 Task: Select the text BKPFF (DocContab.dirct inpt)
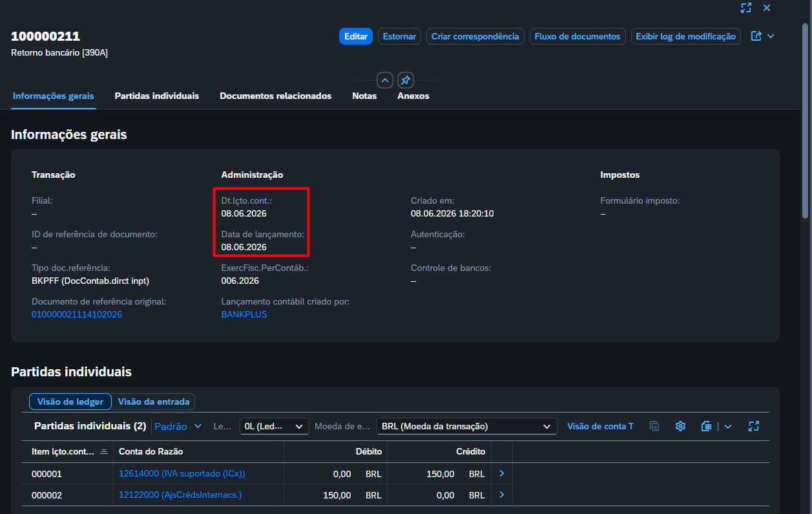90,281
